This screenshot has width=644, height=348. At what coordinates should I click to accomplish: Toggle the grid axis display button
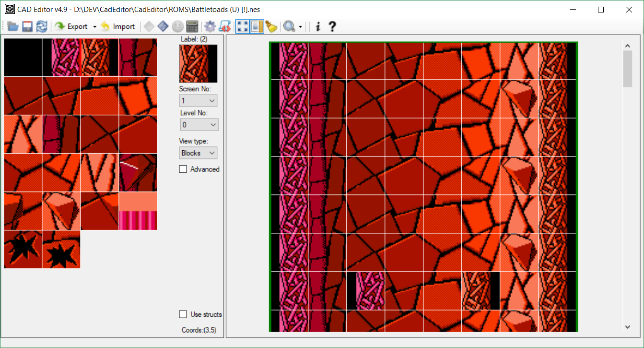243,26
